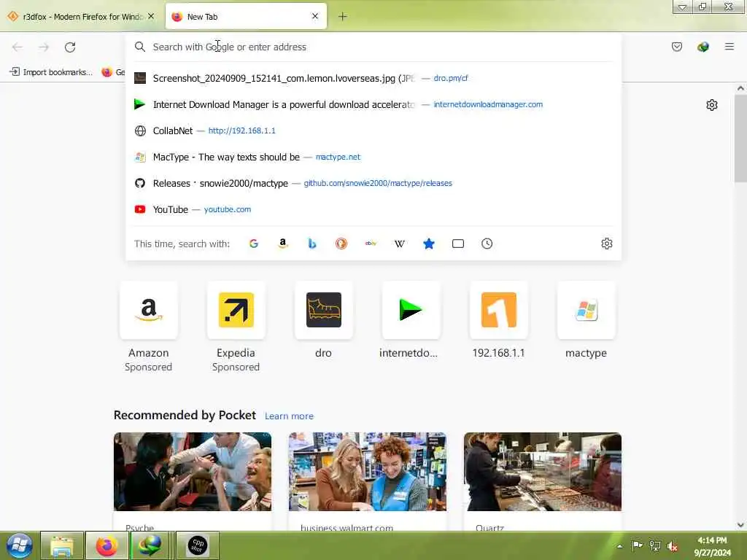The width and height of the screenshot is (747, 560).
Task: Open MacType - The way texts suggestion
Action: tap(373, 157)
